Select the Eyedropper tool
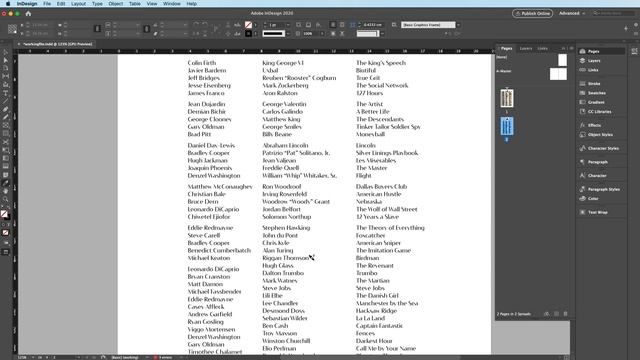This screenshot has width=640, height=360. 6,183
